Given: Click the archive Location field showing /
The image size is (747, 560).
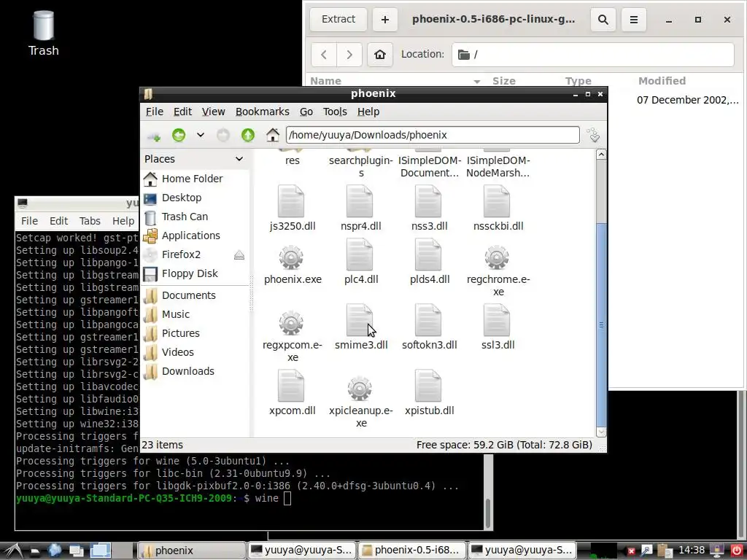Looking at the screenshot, I should (592, 54).
